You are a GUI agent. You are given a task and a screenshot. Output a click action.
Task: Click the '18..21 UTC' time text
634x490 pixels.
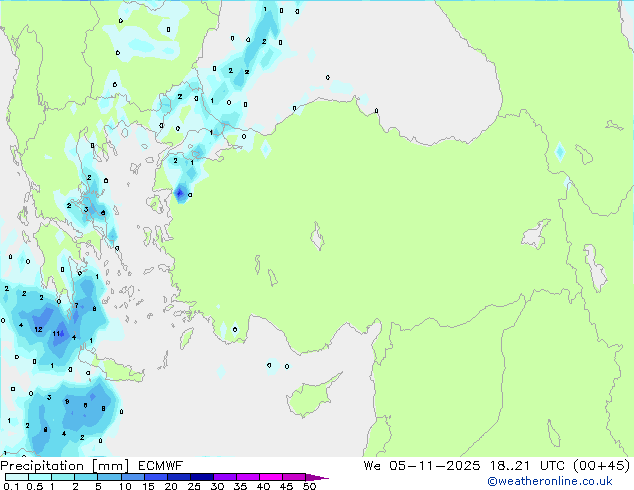click(x=526, y=466)
